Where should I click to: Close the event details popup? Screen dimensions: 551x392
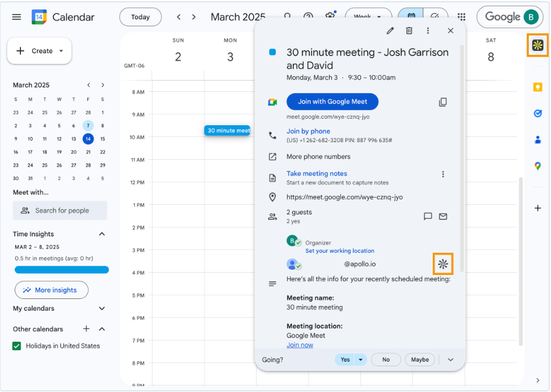click(450, 30)
